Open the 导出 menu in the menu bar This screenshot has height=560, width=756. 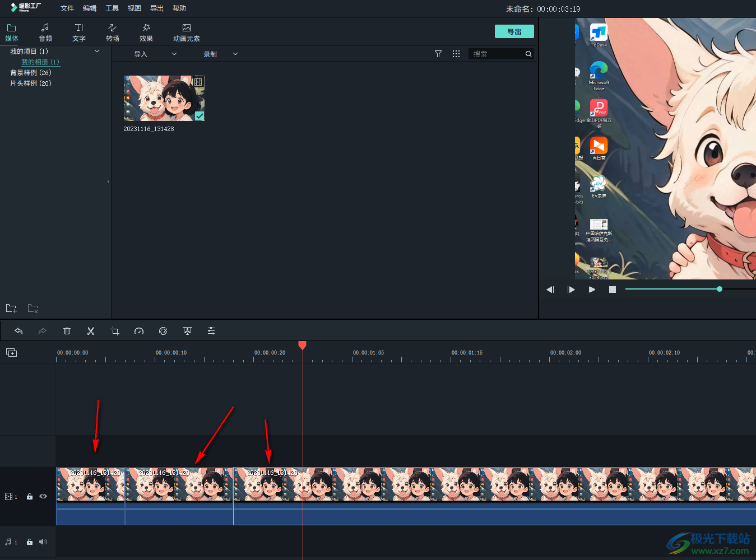(x=157, y=8)
